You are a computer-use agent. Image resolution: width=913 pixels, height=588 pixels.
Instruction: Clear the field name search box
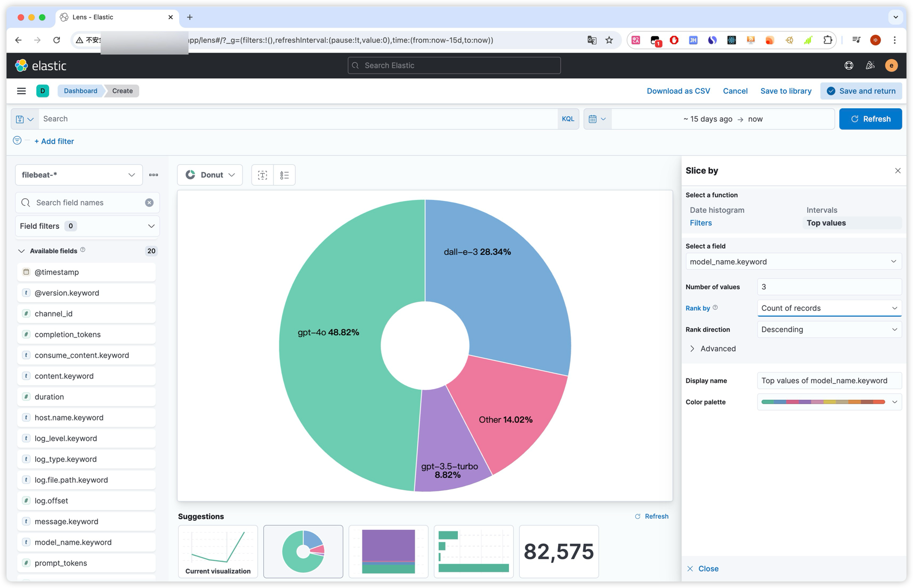[149, 203]
